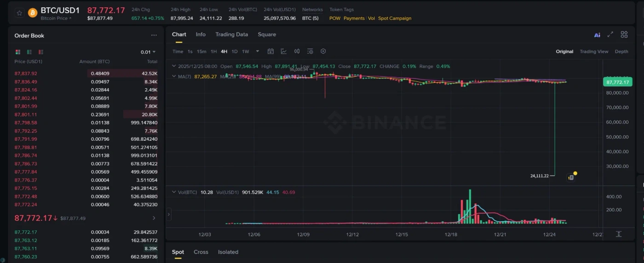Viewport: 644px width, 263px height.
Task: Expand Bitcoin Price dropdown under pair name
Action: pyautogui.click(x=56, y=18)
